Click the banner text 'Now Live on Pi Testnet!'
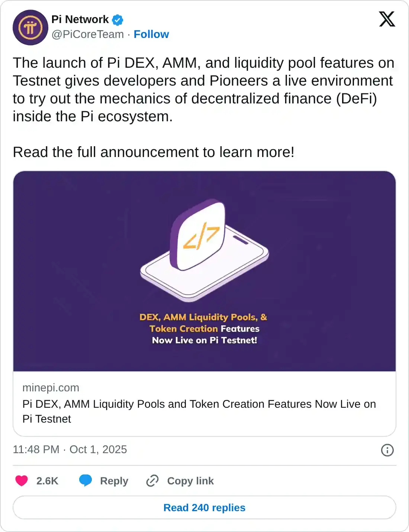409x532 pixels. (204, 340)
